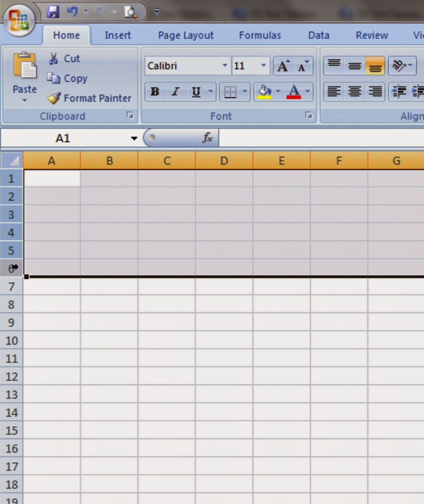Open the Name Box dropdown arrow
Screen dimensions: 424x504
coord(134,138)
